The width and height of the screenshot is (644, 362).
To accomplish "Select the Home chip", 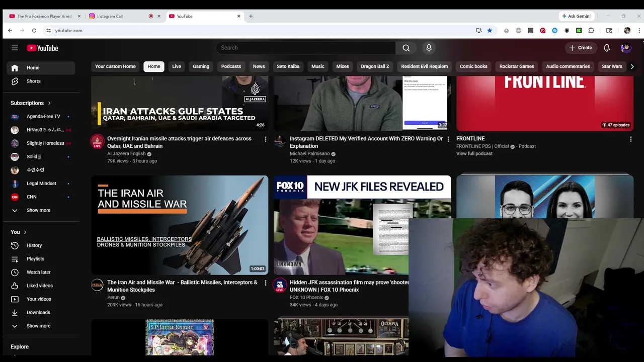I will pyautogui.click(x=154, y=66).
